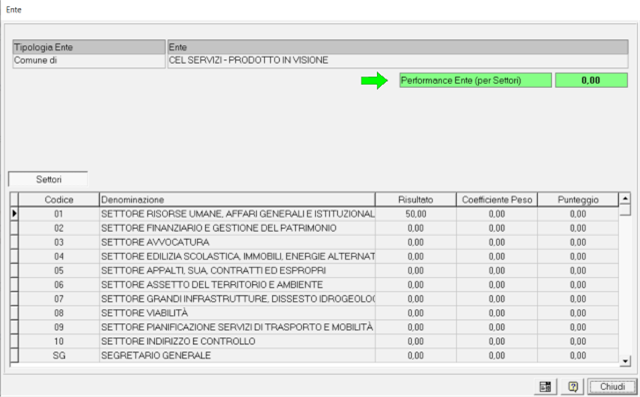Click the Coefficiente Peso column header
640x397 pixels.
coord(497,200)
